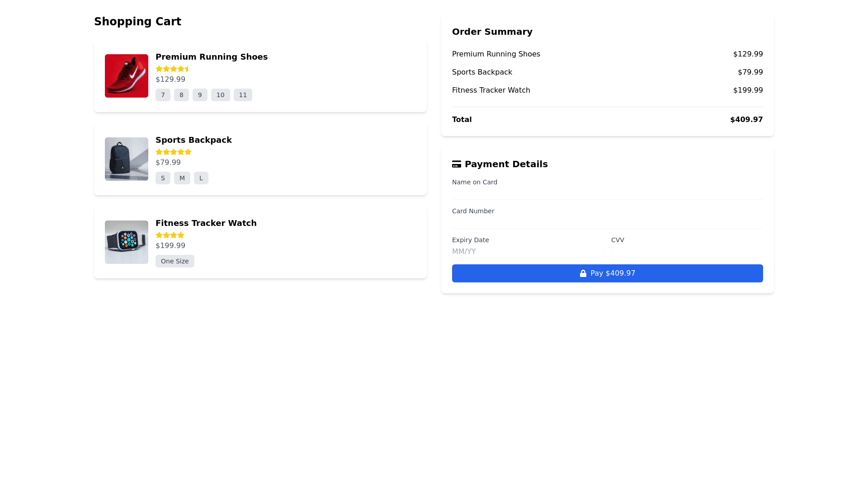Click into the Card Number field
The image size is (868, 488).
607,223
